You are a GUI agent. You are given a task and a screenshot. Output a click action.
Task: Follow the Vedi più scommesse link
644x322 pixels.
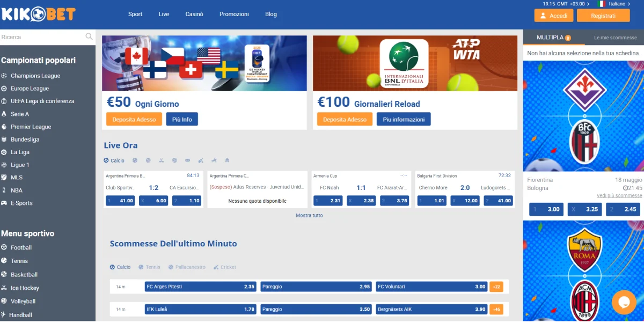(x=619, y=196)
